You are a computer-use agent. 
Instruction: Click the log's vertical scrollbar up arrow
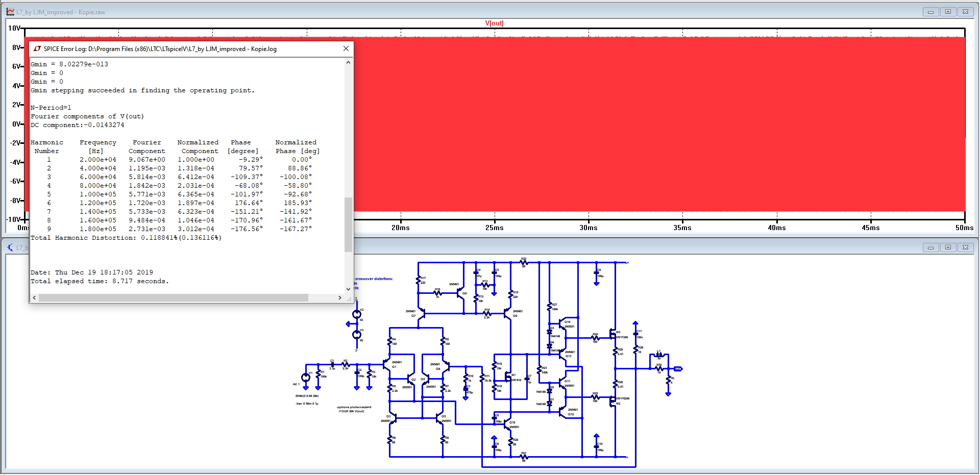click(349, 62)
